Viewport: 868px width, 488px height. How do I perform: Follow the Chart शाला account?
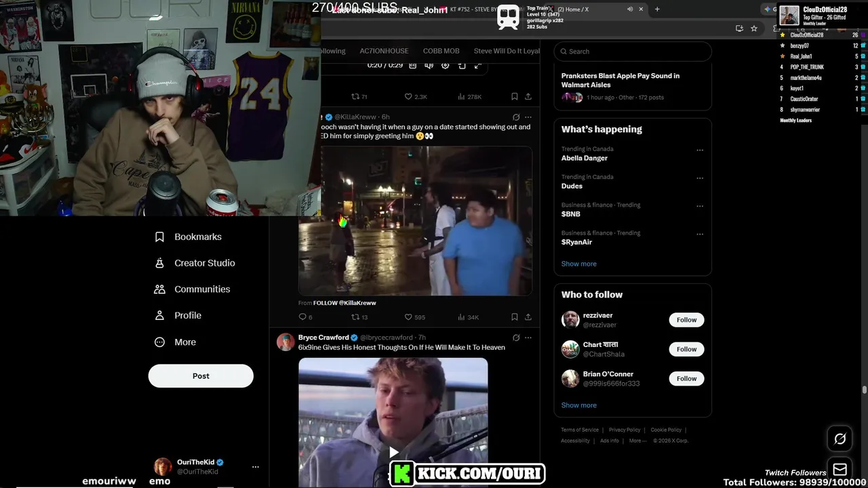click(686, 349)
